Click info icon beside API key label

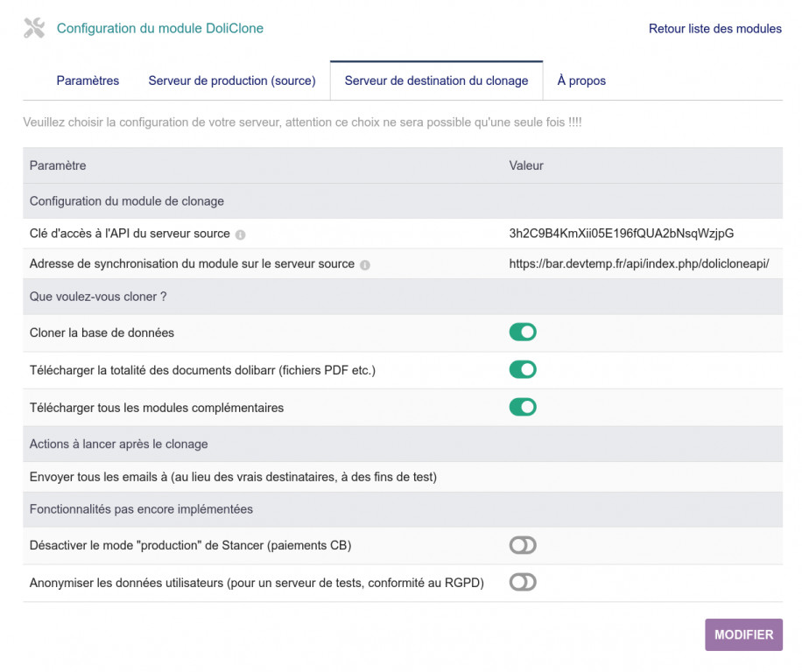[x=241, y=234]
